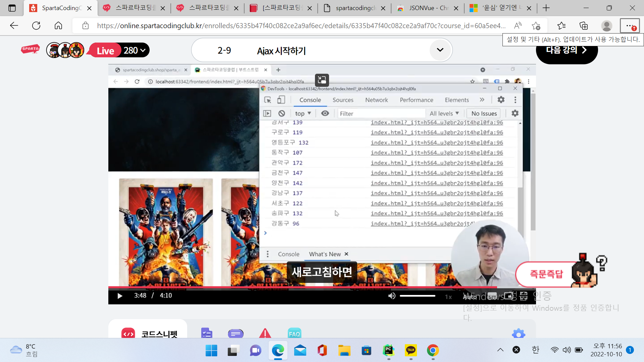
Task: Open the checklist document tab icon
Action: (x=207, y=333)
